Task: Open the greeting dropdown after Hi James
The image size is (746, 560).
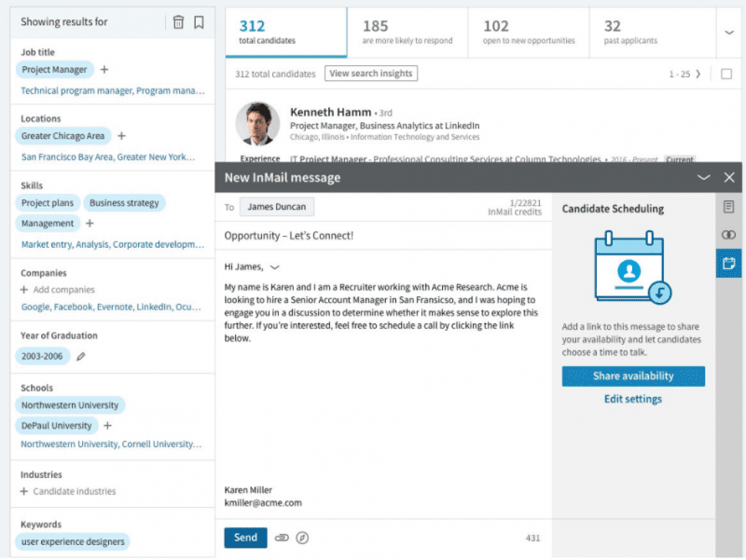Action: (x=273, y=267)
